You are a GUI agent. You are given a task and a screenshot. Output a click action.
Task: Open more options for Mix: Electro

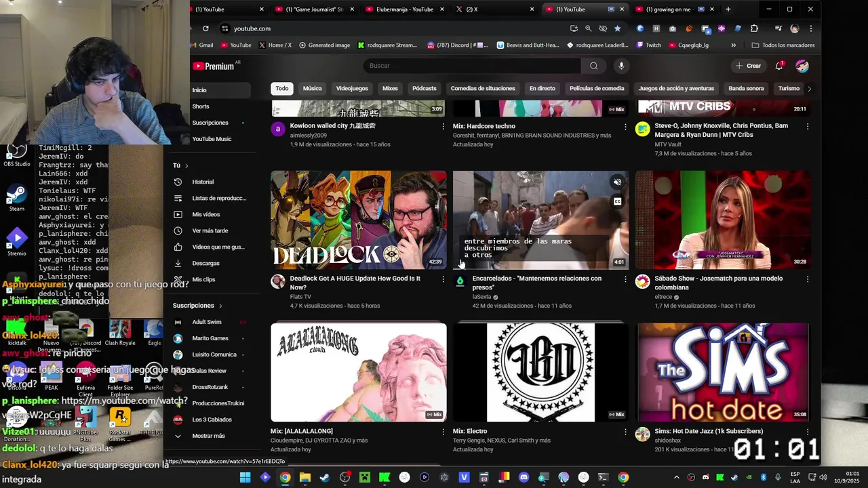pos(625,432)
